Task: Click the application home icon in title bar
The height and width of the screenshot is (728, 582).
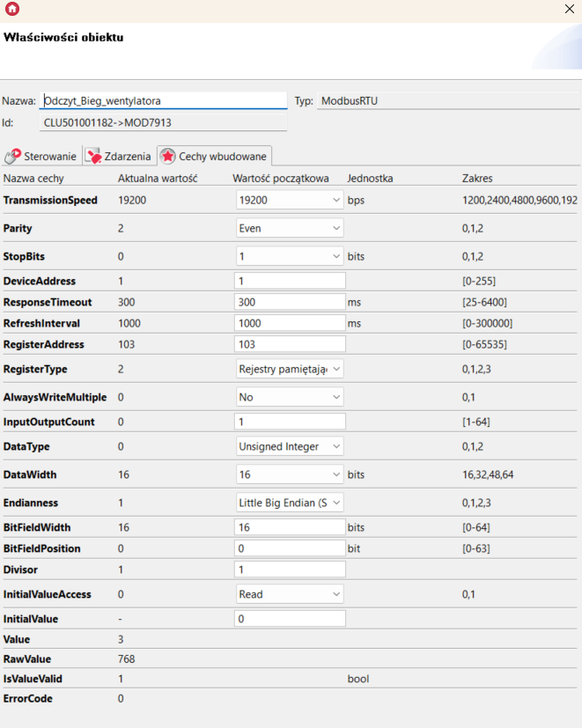Action: (12, 9)
